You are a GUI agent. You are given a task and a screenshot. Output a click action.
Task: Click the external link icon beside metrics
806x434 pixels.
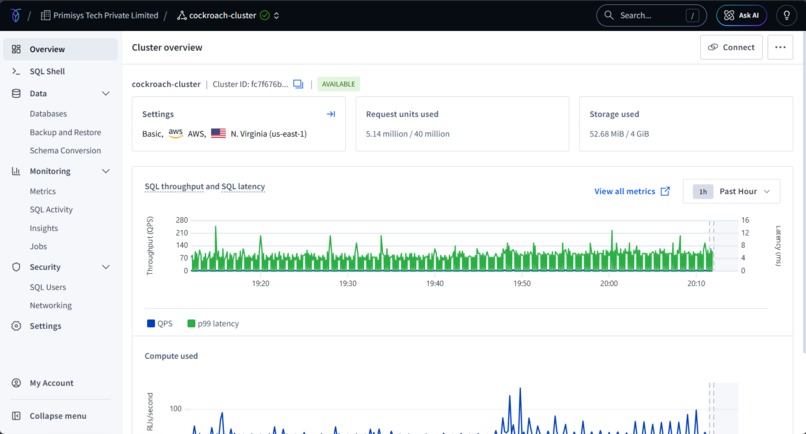click(x=665, y=191)
